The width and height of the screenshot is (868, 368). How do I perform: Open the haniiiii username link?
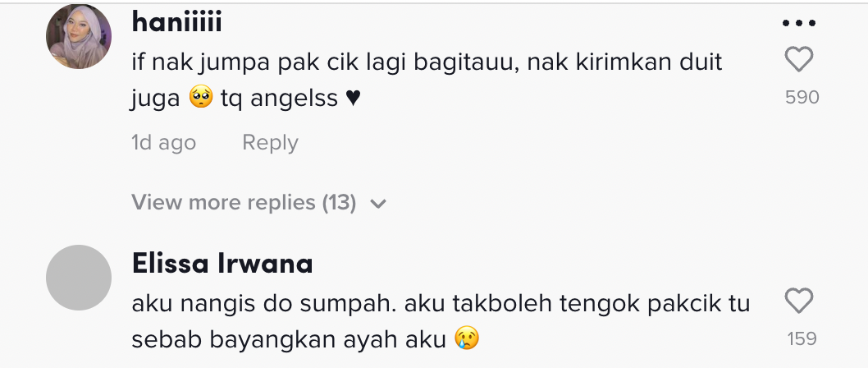point(176,24)
